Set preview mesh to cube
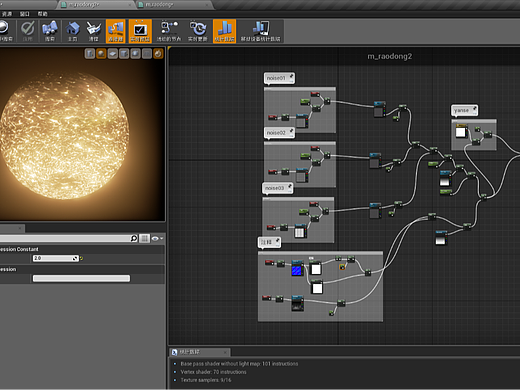The image size is (520, 390). pos(124,53)
